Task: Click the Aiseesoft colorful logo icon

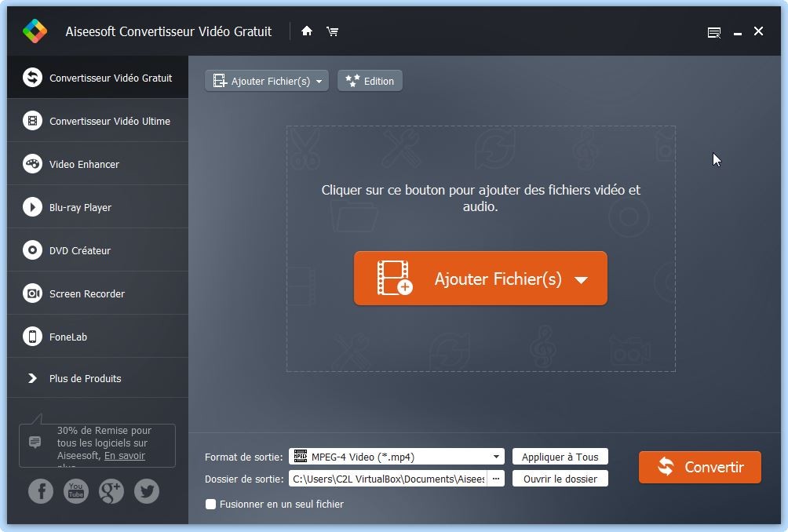Action: click(x=35, y=31)
